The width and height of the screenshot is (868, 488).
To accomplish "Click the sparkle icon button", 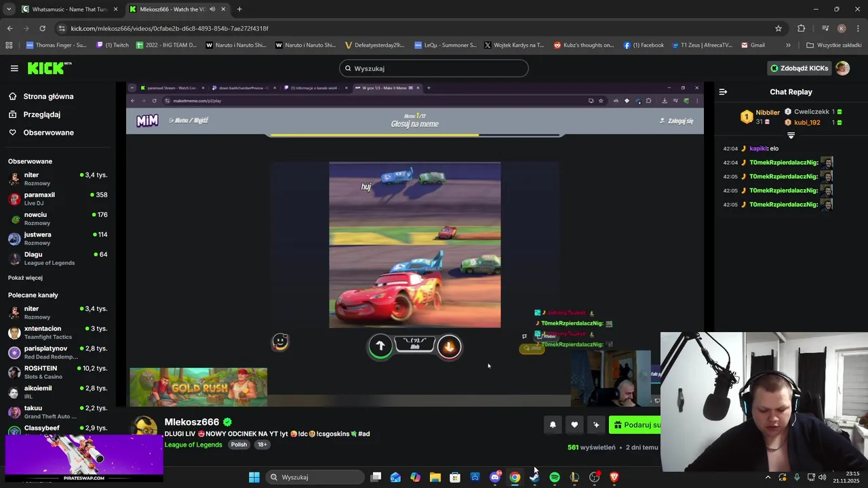I will 596,425.
